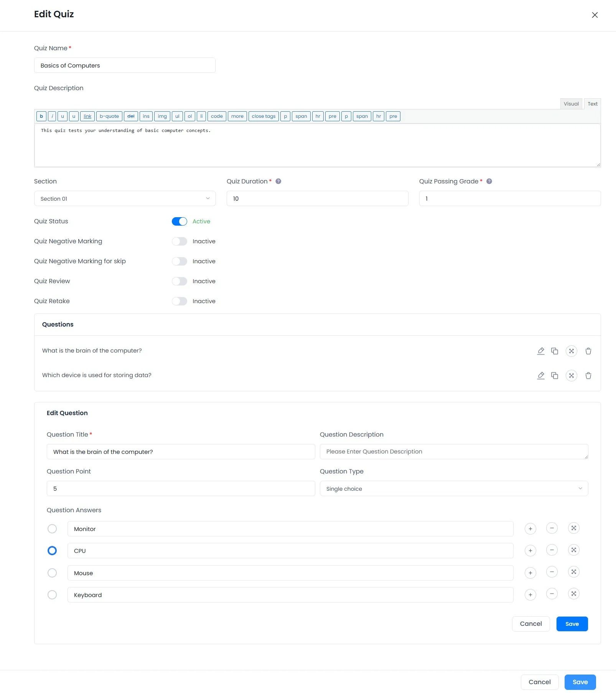Enable Quiz Negative Marking switch
This screenshot has height=693, width=616.
(x=180, y=241)
